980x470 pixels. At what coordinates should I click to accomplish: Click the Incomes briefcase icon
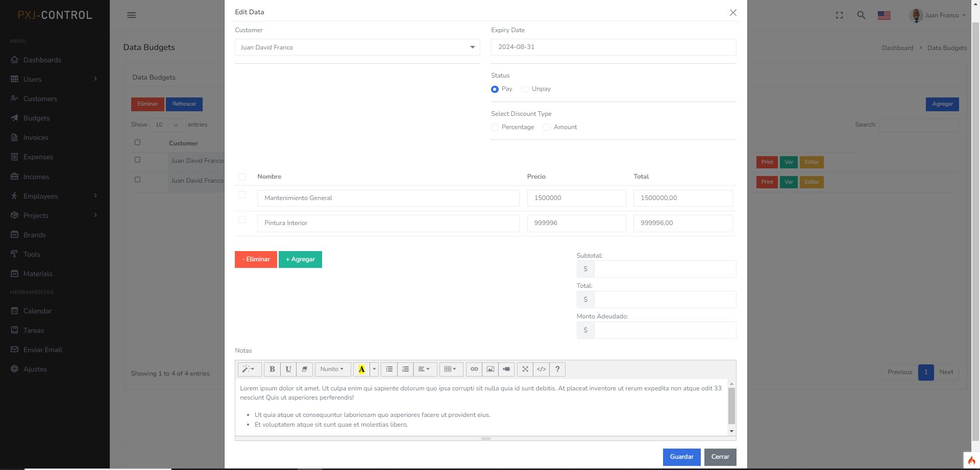pyautogui.click(x=14, y=177)
